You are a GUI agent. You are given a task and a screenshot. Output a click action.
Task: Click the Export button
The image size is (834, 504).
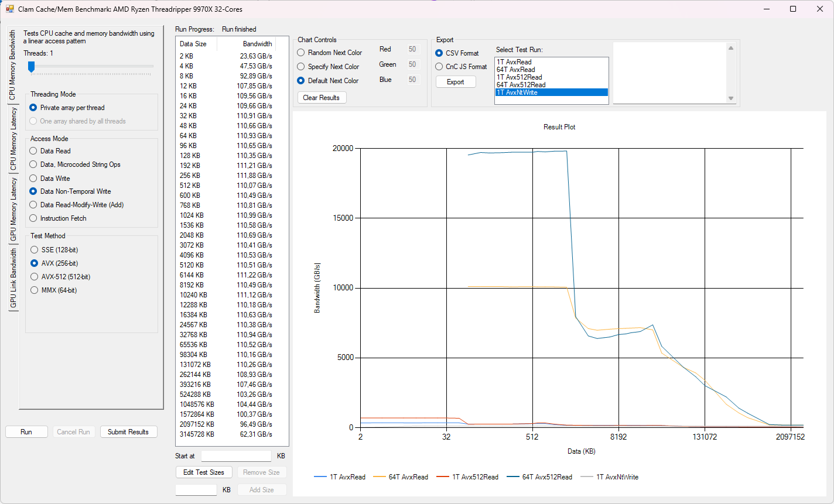click(x=456, y=82)
